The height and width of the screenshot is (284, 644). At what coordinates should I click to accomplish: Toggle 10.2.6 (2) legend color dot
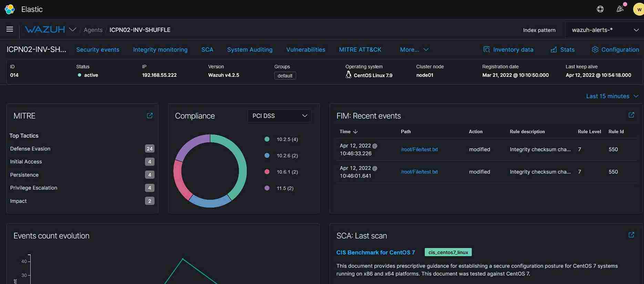coord(267,155)
